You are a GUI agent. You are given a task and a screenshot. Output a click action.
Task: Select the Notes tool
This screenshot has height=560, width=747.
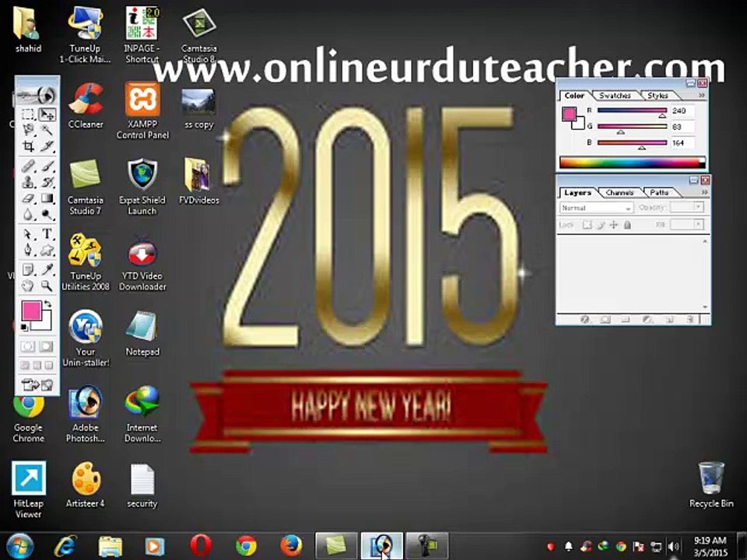(x=28, y=270)
